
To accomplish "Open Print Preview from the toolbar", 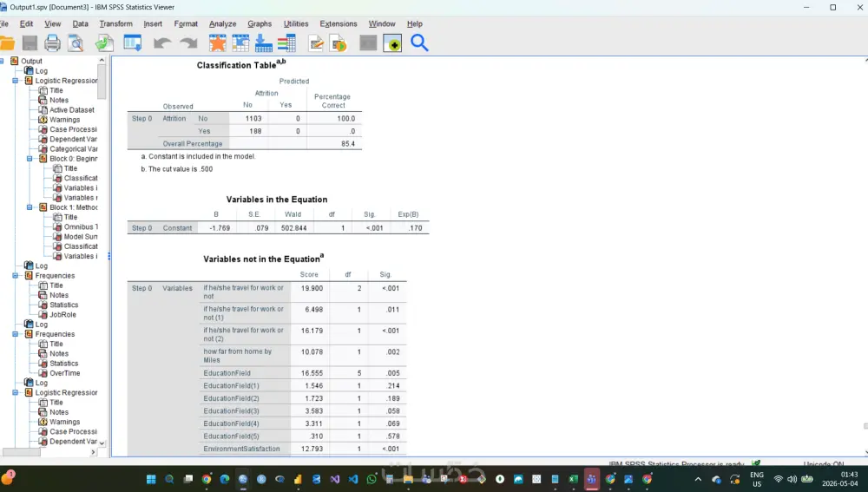I will 76,43.
